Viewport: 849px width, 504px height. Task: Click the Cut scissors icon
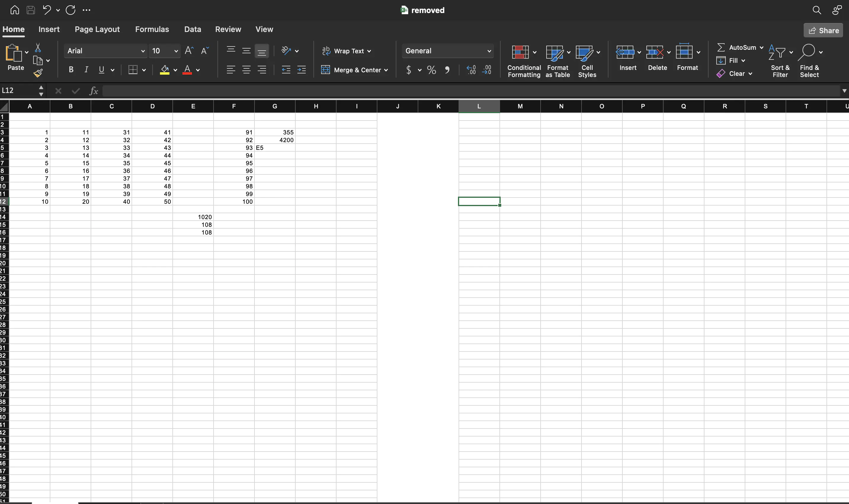(38, 48)
